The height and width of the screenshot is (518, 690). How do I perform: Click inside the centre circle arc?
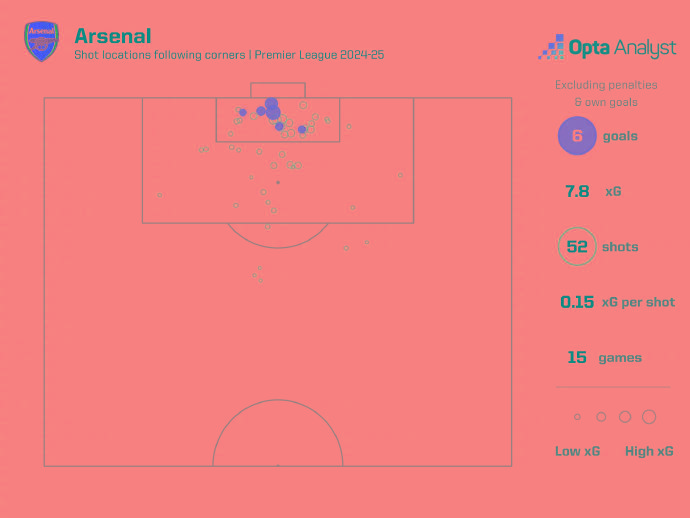click(x=278, y=438)
